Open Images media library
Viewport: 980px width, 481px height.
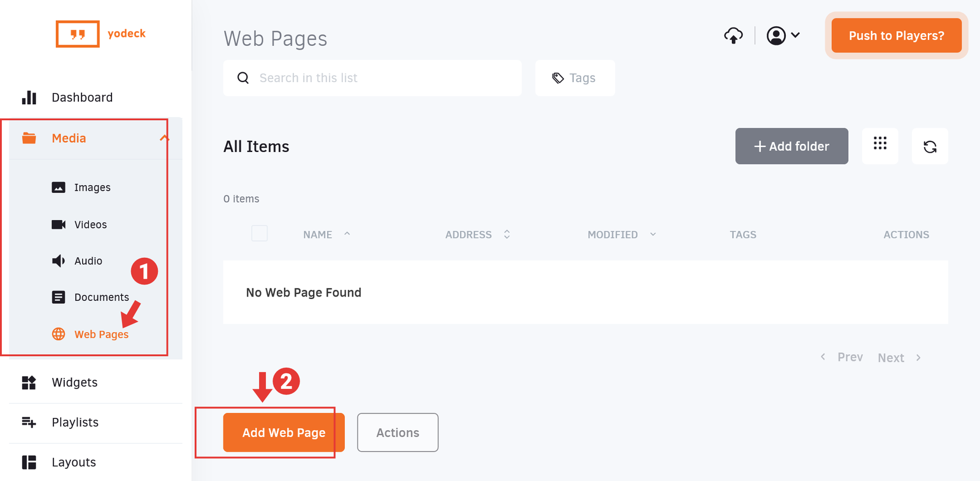92,187
